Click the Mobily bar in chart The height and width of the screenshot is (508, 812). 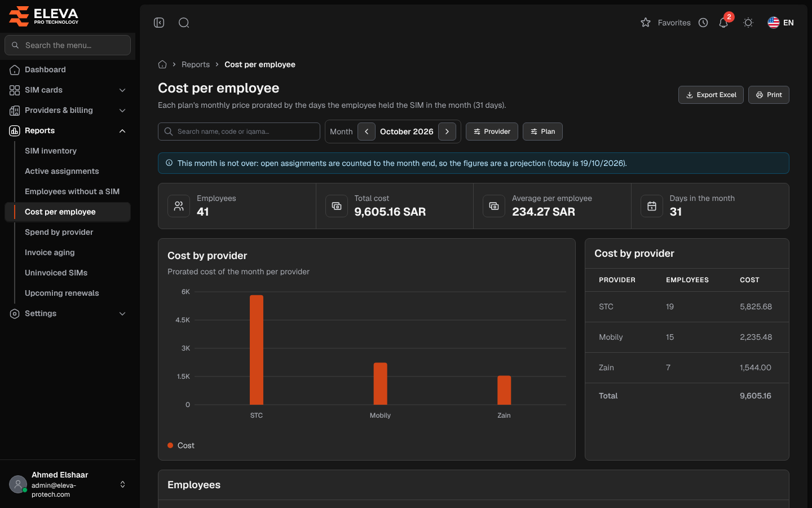[381, 384]
